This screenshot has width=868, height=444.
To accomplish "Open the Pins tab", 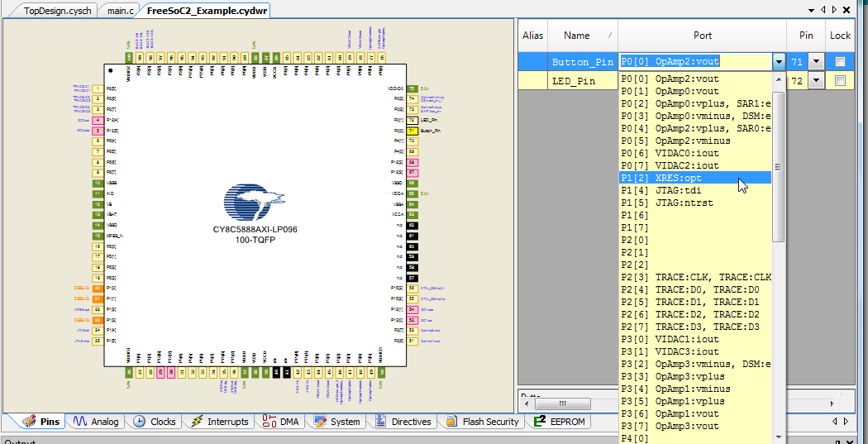I will pyautogui.click(x=43, y=422).
